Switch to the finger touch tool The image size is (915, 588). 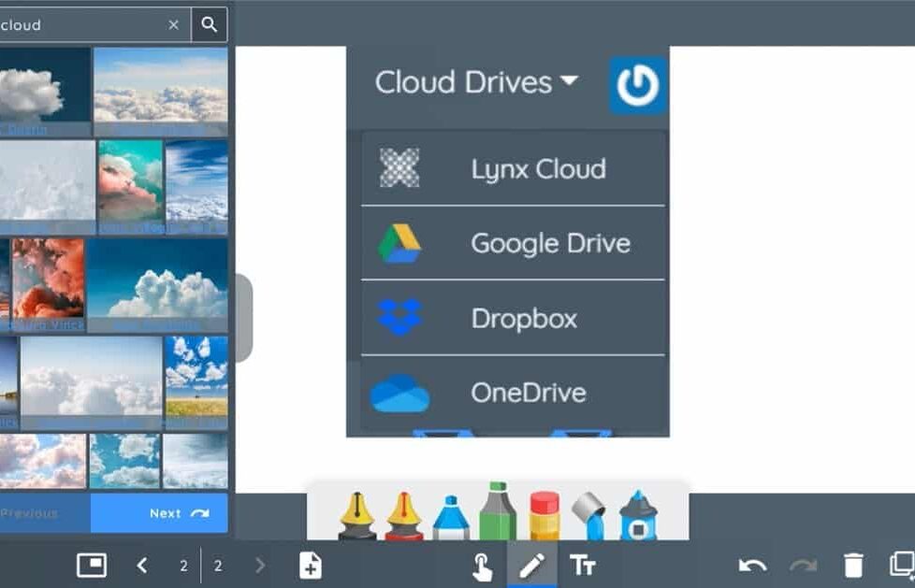pos(482,566)
